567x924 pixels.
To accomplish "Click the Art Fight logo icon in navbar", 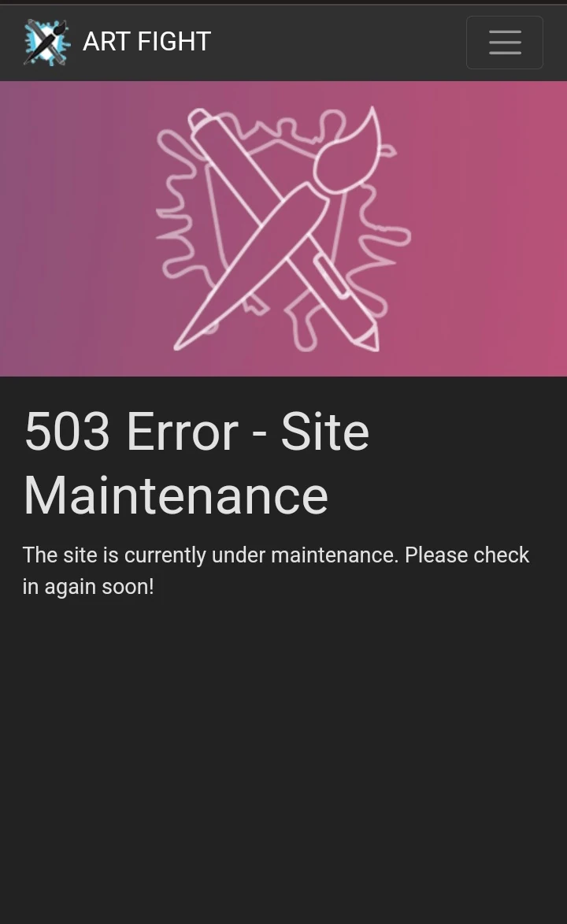I will click(46, 42).
